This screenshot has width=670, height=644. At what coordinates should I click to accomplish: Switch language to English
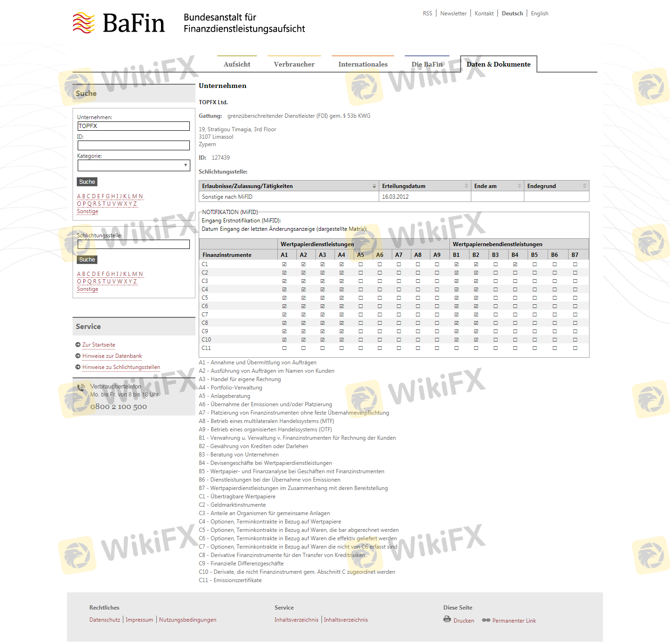[x=539, y=13]
